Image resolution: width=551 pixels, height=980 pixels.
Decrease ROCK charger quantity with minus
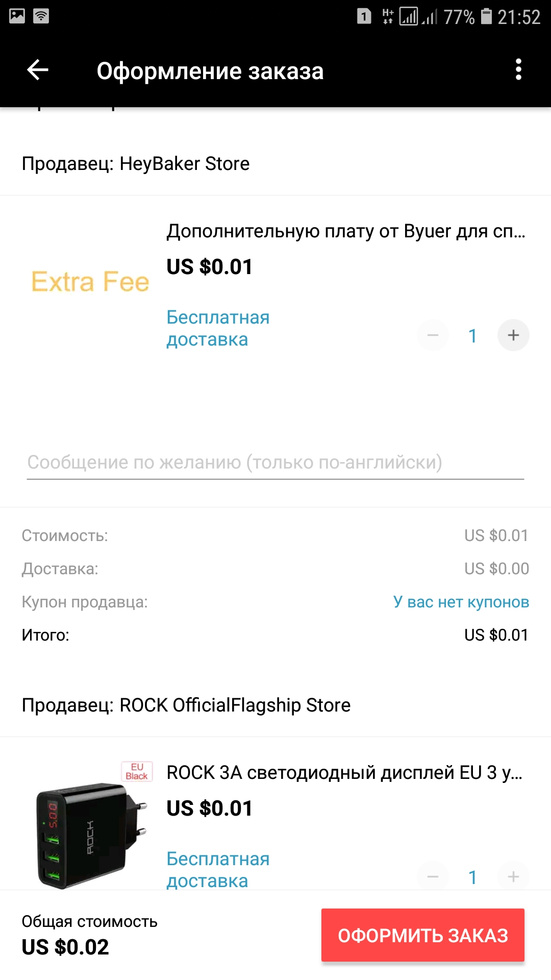[x=433, y=877]
